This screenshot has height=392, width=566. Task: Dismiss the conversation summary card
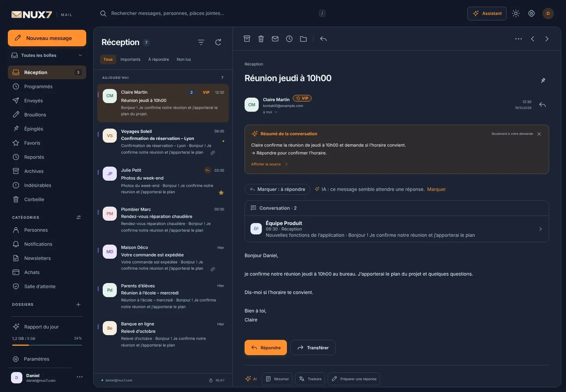539,134
